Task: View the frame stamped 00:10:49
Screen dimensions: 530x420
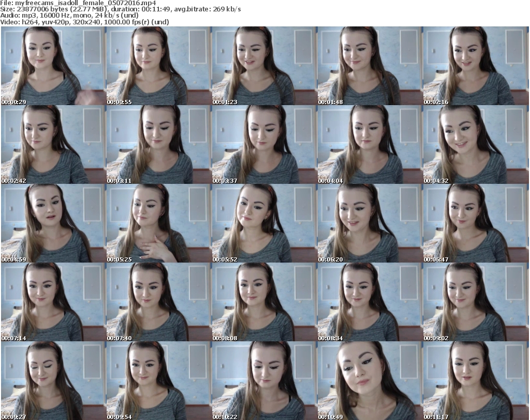Action: click(370, 381)
